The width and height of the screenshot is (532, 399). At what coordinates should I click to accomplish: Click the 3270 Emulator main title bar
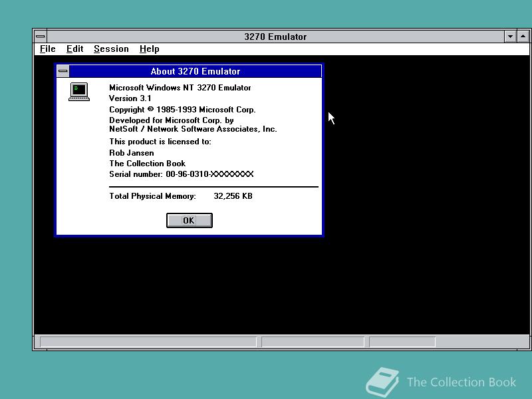(x=275, y=37)
